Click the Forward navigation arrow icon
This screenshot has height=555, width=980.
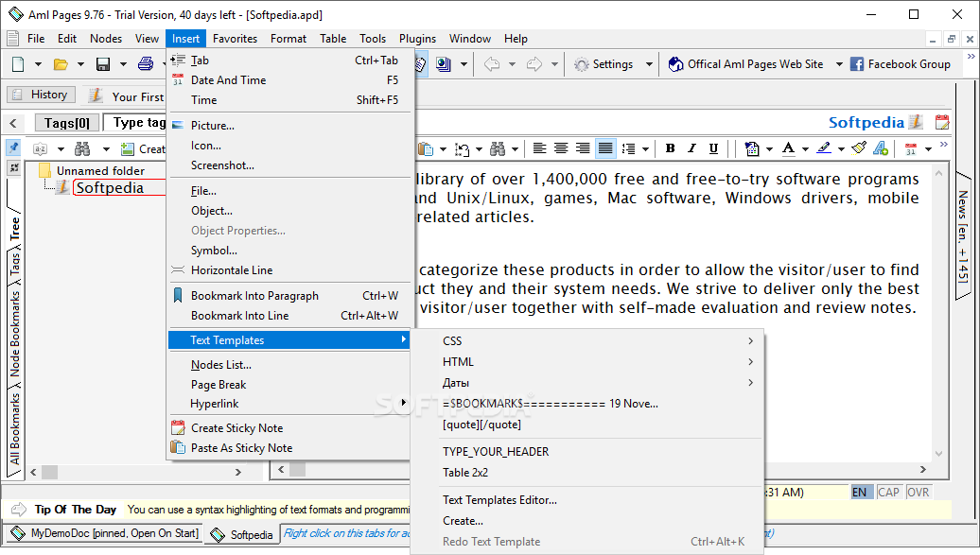pyautogui.click(x=534, y=63)
